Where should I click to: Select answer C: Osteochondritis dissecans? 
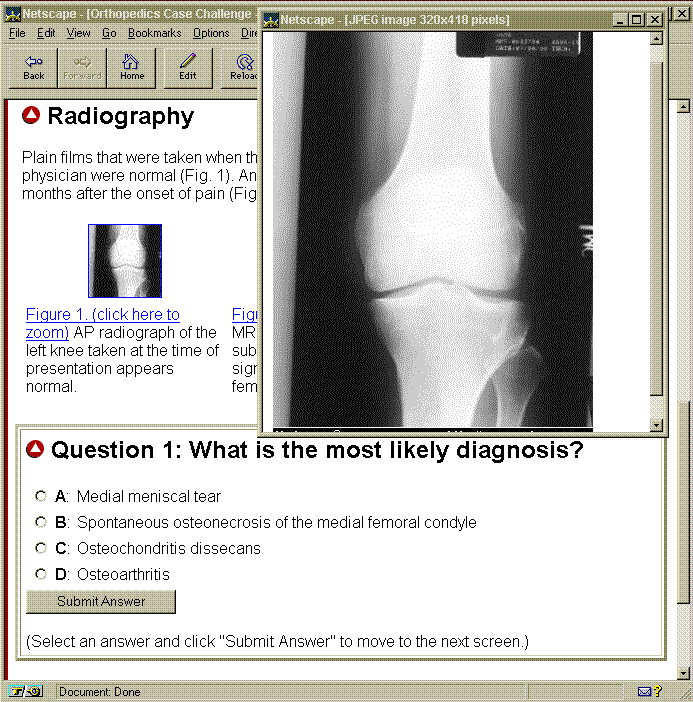[41, 548]
